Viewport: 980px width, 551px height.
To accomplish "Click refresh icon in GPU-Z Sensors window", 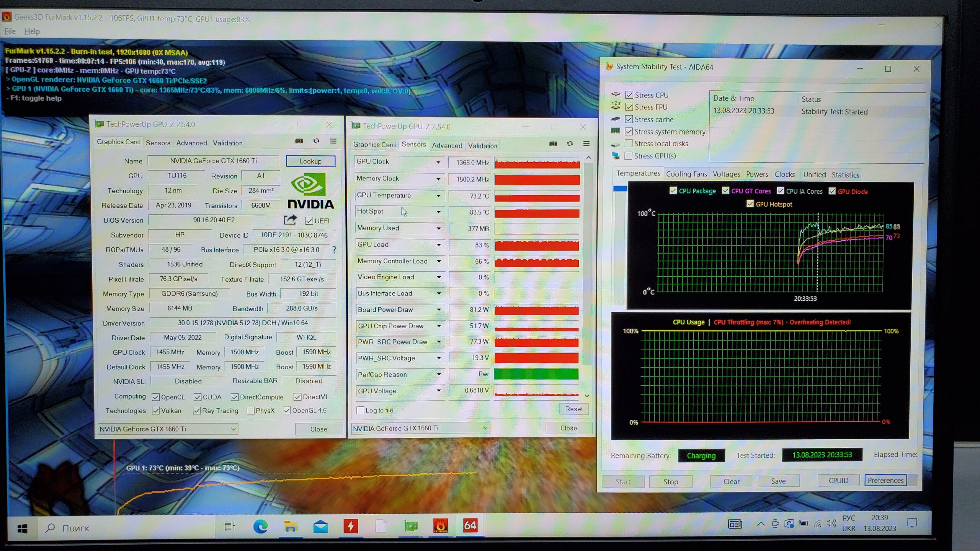I will point(570,144).
